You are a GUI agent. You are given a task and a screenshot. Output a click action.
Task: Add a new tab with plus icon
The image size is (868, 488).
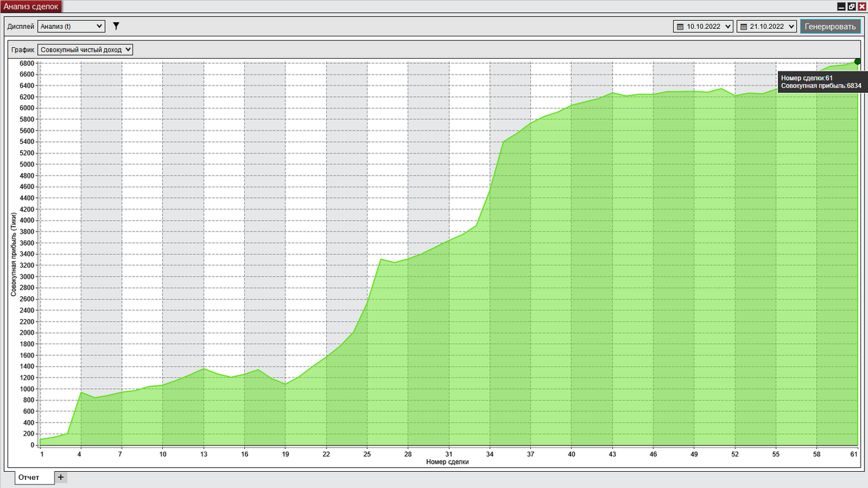coord(61,477)
